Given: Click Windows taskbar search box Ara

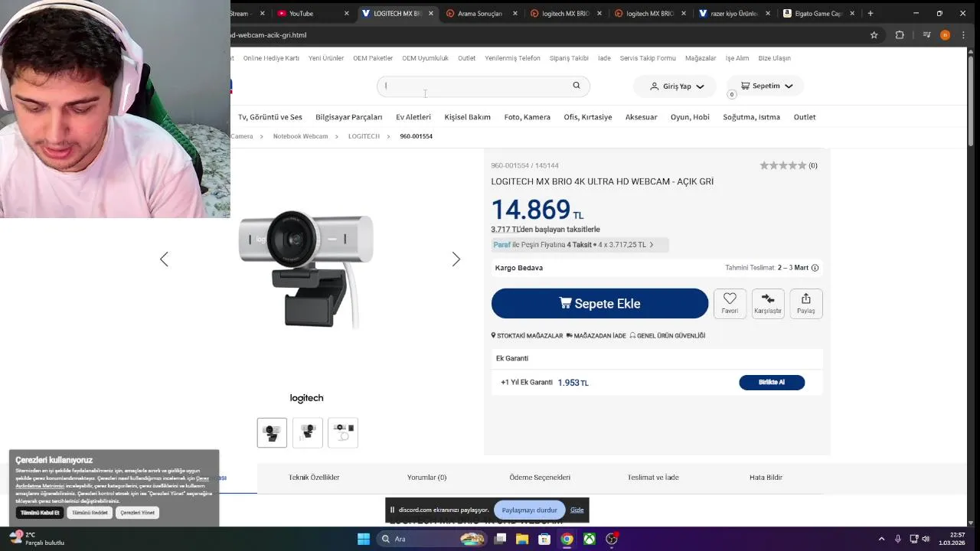Looking at the screenshot, I should click(433, 539).
